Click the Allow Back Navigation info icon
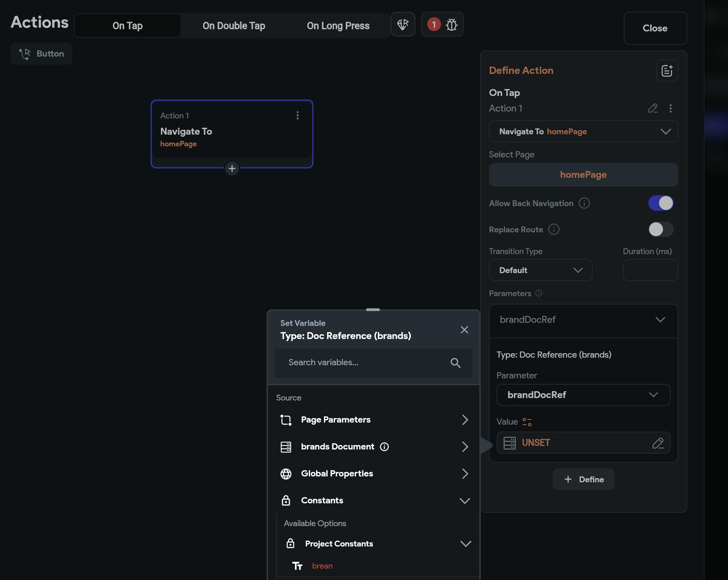Screen dimensions: 728x580 click(x=584, y=203)
